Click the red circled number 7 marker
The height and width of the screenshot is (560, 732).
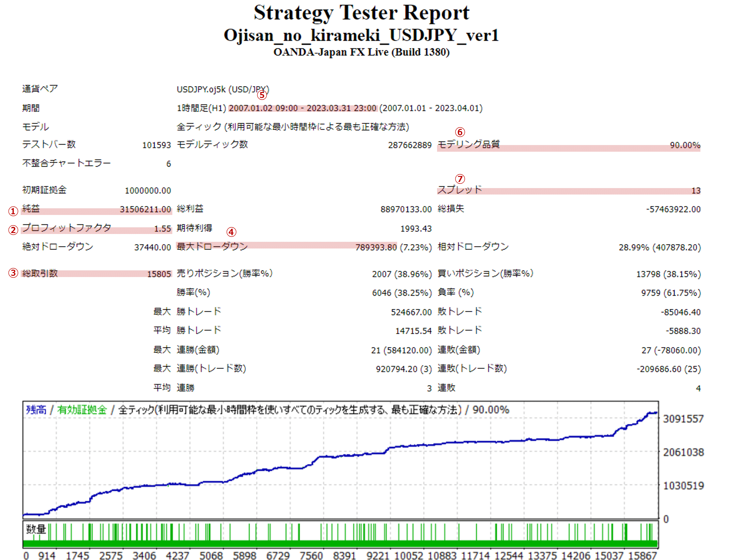(x=460, y=179)
